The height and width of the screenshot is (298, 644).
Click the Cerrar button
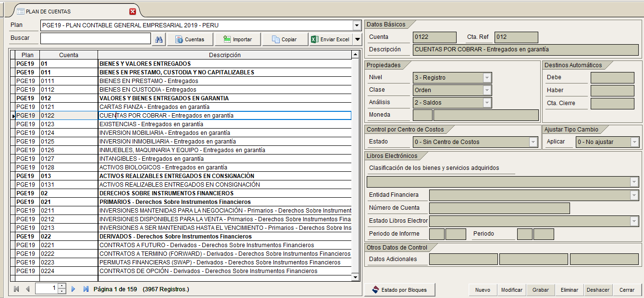pos(627,290)
